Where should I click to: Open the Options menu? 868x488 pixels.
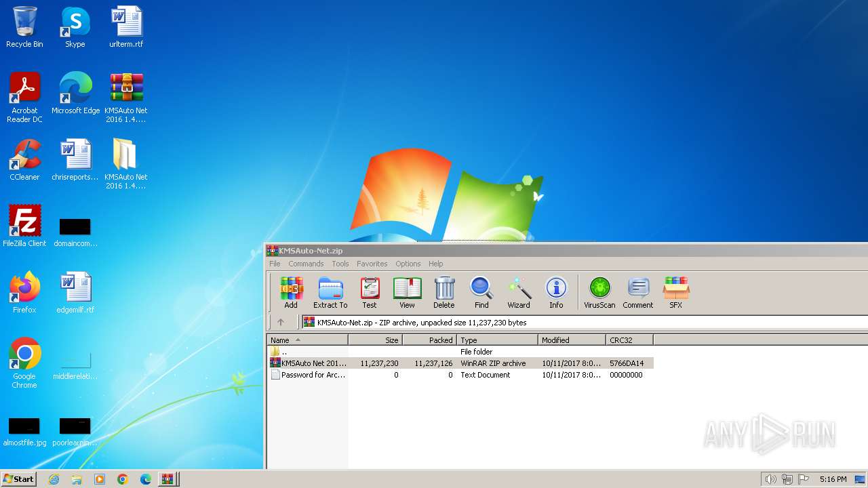[x=408, y=264]
